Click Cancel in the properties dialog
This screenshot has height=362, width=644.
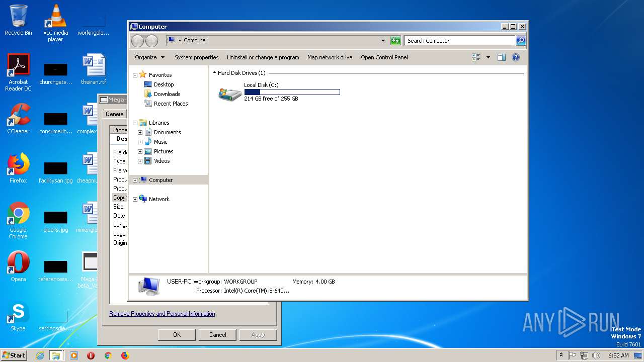[x=217, y=335]
